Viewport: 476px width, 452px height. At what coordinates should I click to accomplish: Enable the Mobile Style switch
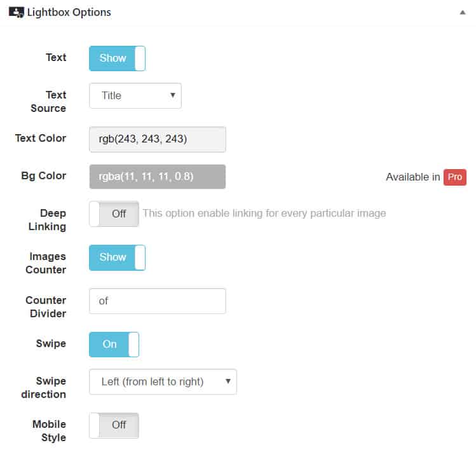pos(114,425)
